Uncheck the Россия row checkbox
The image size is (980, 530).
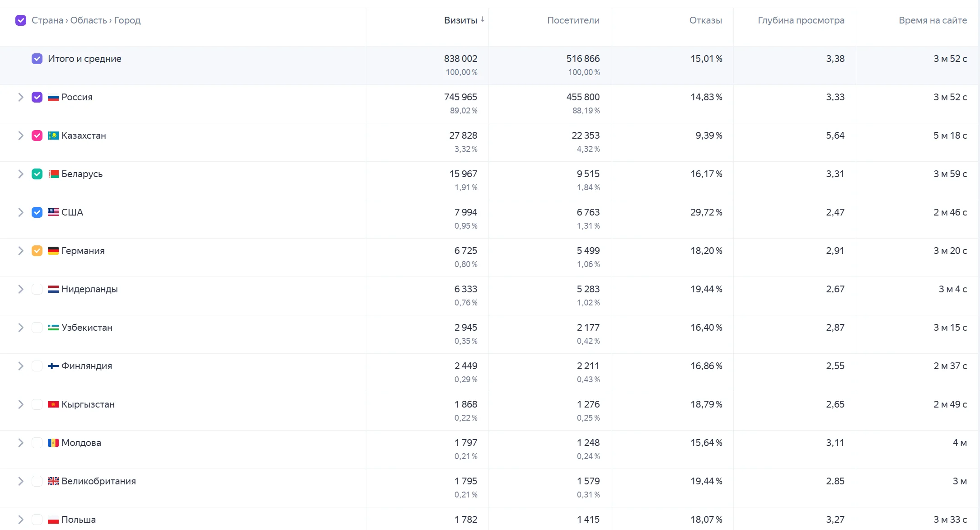[37, 97]
